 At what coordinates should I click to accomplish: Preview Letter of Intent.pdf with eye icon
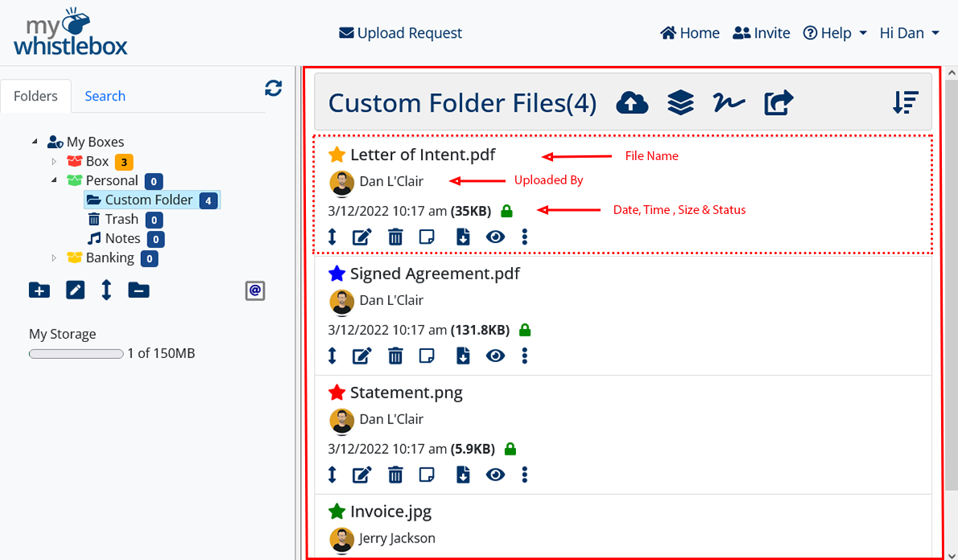click(x=495, y=237)
